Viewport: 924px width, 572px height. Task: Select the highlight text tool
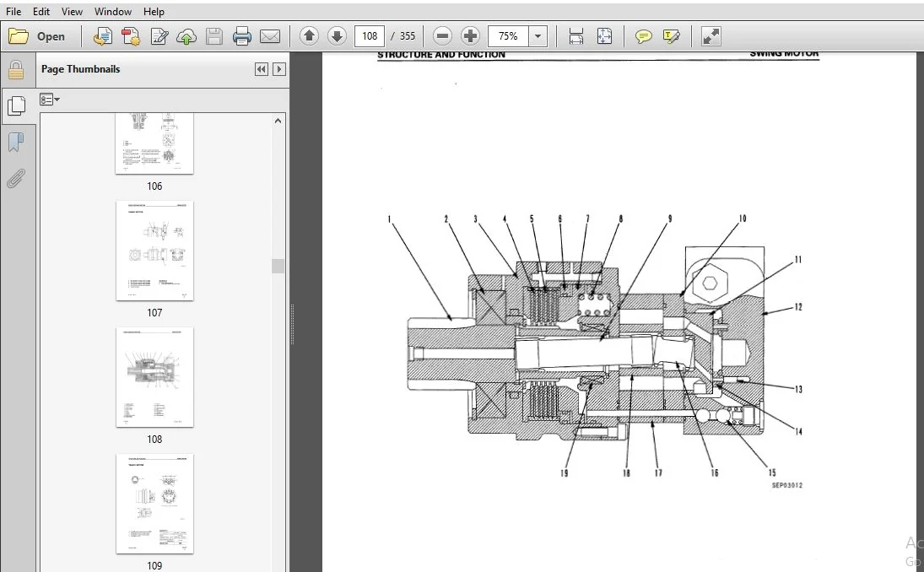pos(671,36)
